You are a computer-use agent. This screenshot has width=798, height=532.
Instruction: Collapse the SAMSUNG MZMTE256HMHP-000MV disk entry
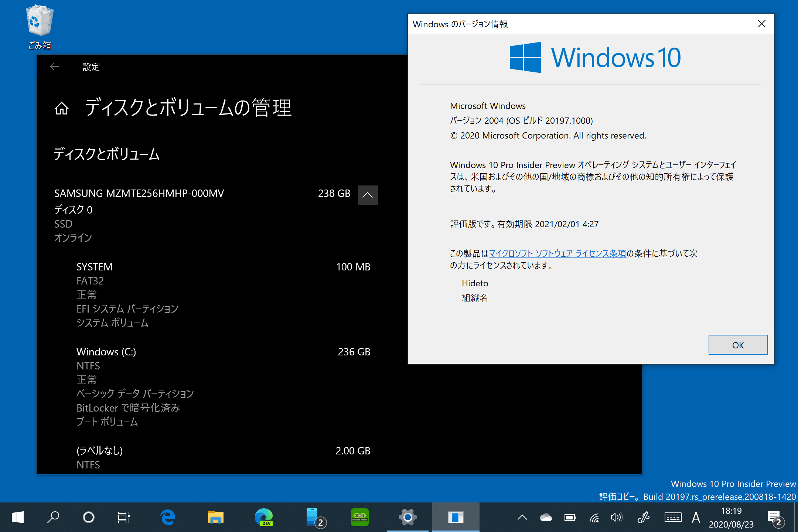click(x=368, y=195)
